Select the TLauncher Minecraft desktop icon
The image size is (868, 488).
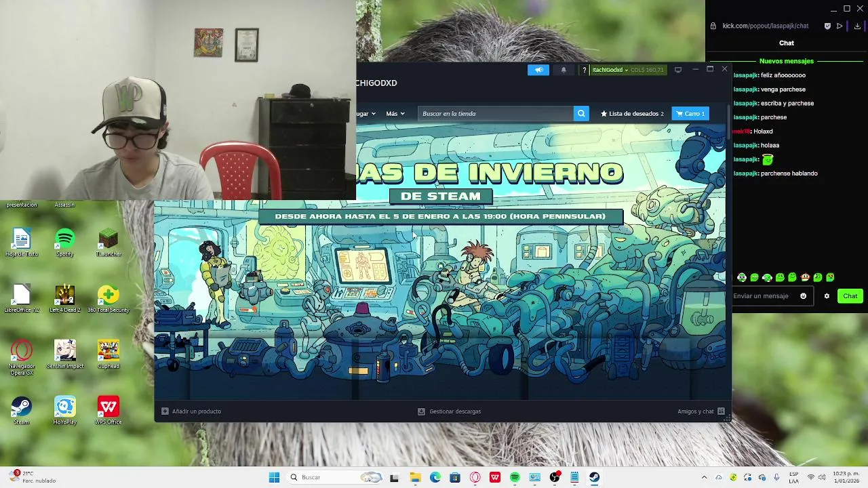[x=108, y=243]
